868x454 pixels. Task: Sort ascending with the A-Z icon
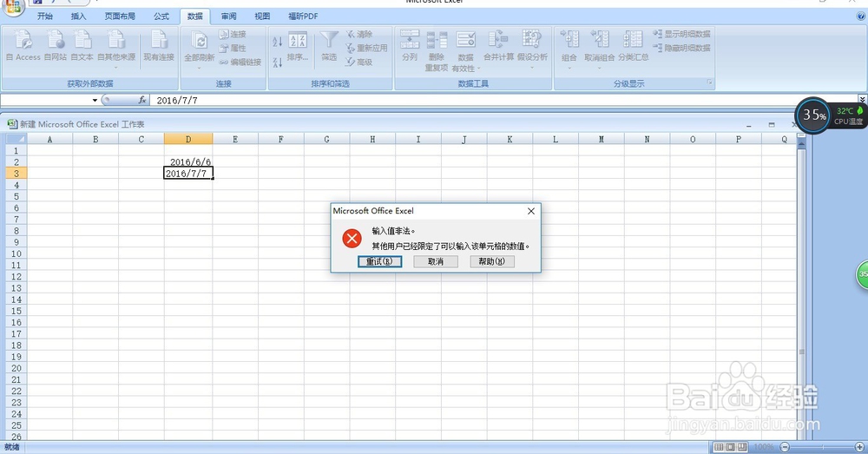pyautogui.click(x=278, y=41)
